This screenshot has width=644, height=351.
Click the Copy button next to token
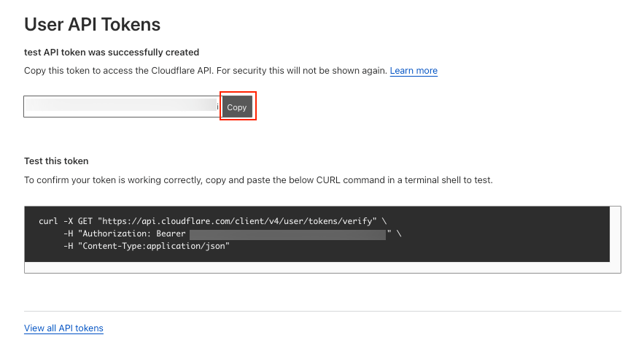(x=237, y=107)
